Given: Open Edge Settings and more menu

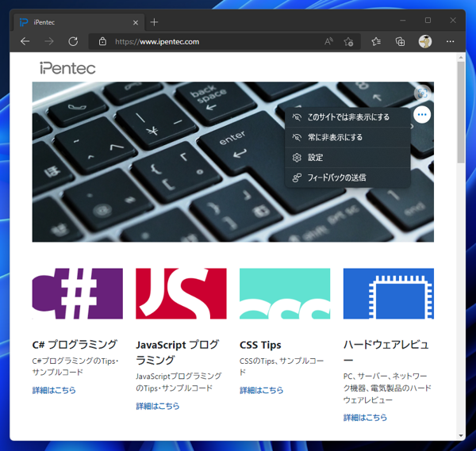Looking at the screenshot, I should tap(450, 41).
